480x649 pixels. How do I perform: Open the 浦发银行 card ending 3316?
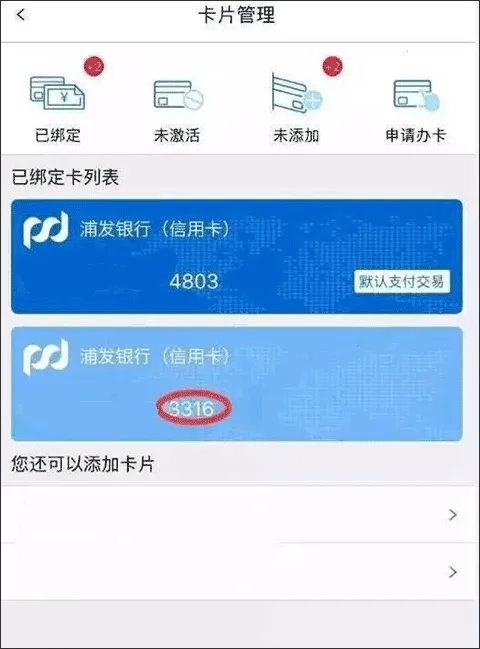237,384
